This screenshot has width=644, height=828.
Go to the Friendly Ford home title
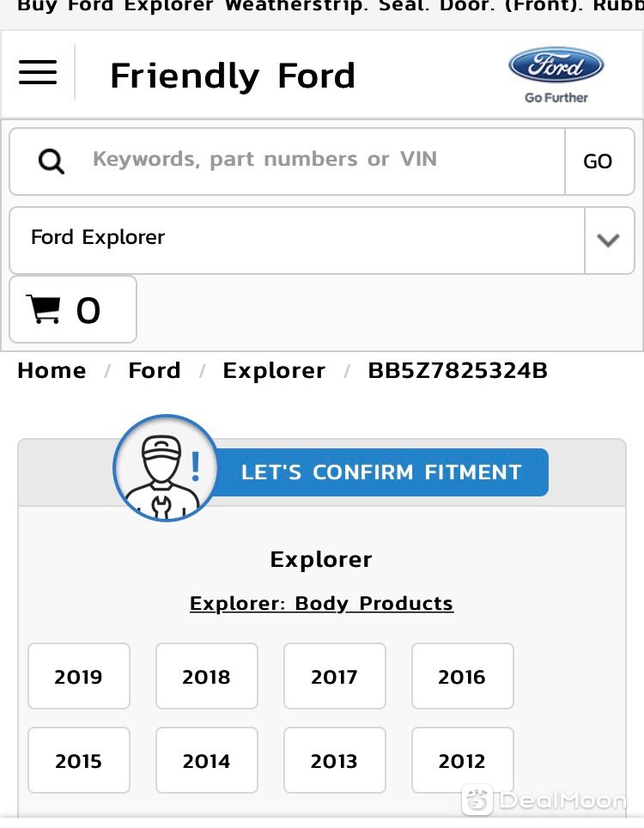point(233,76)
